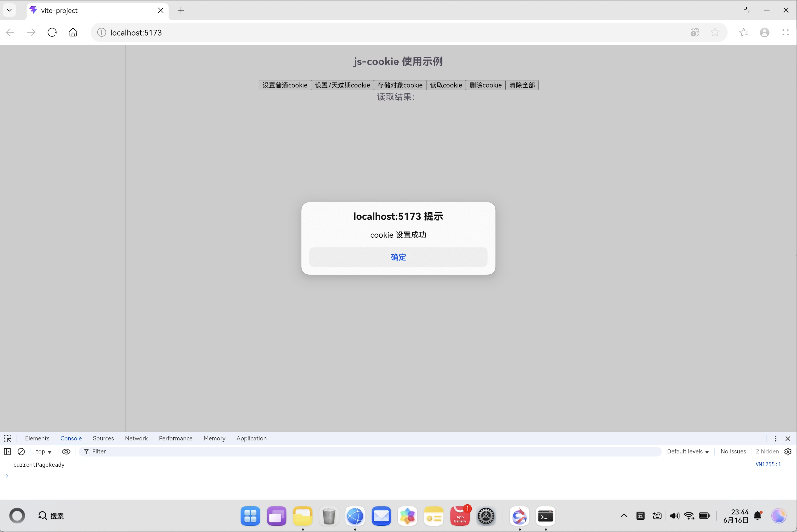Open the browser home page
This screenshot has height=532, width=797.
73,32
